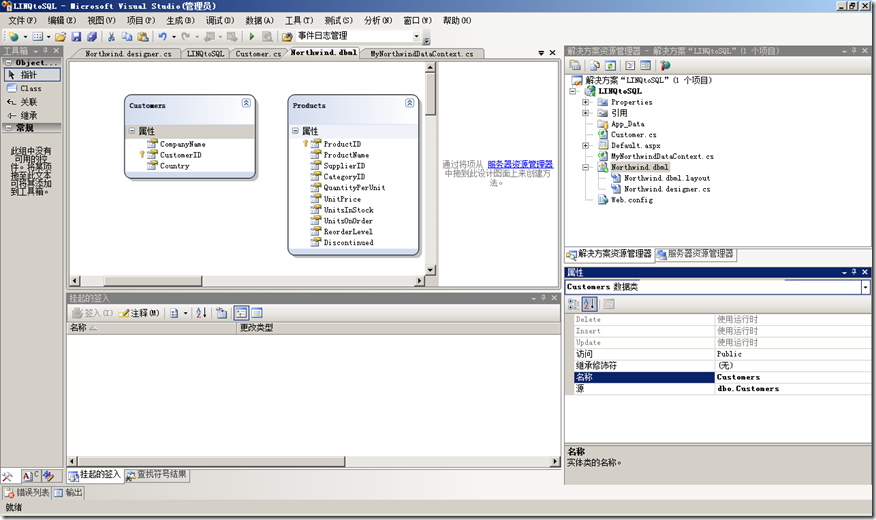Select the 指针 pointer tool in toolbox
This screenshot has width=876, height=520.
[x=32, y=74]
